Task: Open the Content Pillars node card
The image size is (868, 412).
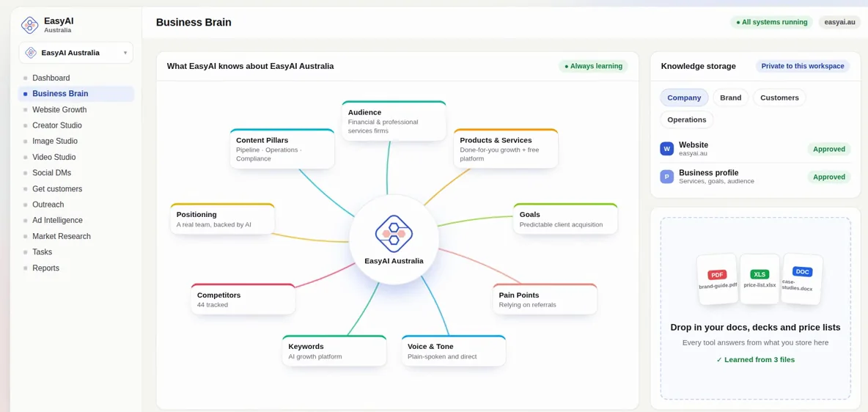Action: point(282,148)
